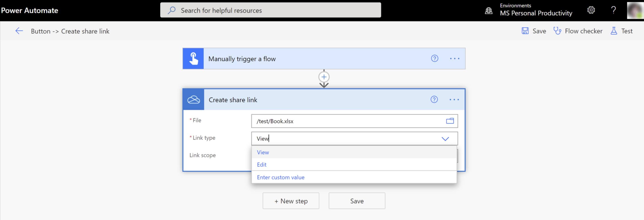Click the MS Personal Productivity environment name
This screenshot has width=644, height=220.
click(x=536, y=13)
